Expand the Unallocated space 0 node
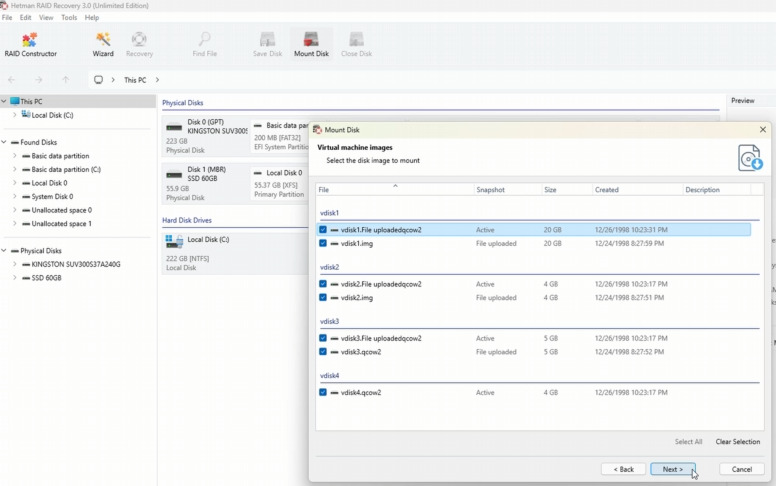Viewport: 776px width, 486px height. pos(14,210)
